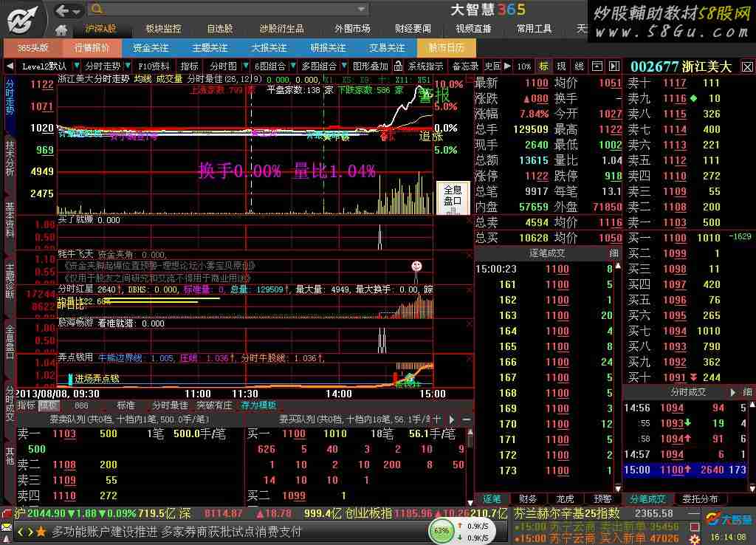Open the 6图组合 dropdown arrow
The width and height of the screenshot is (756, 545).
[292, 66]
